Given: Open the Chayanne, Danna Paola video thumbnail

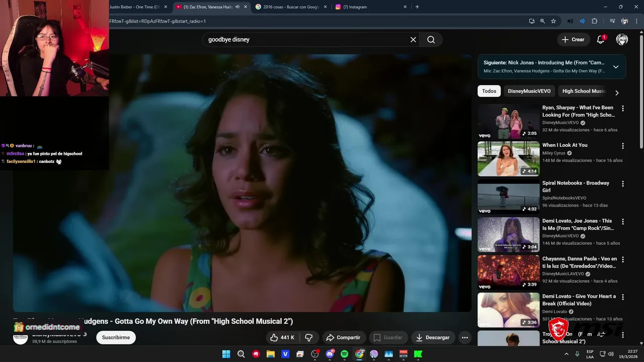Looking at the screenshot, I should [508, 272].
